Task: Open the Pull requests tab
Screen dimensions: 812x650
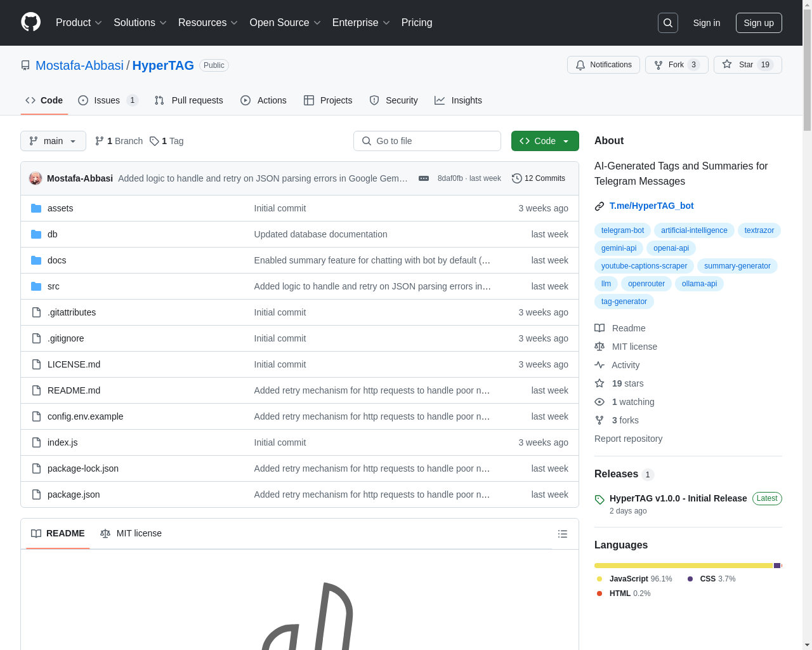Action: click(189, 100)
